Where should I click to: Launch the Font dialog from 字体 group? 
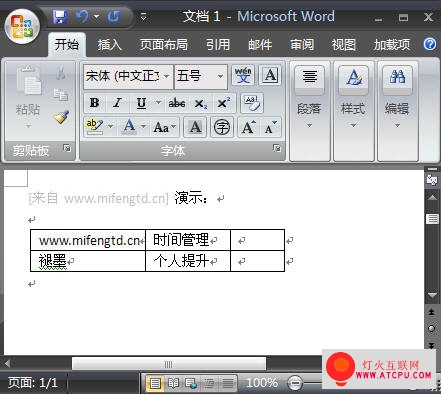(276, 148)
